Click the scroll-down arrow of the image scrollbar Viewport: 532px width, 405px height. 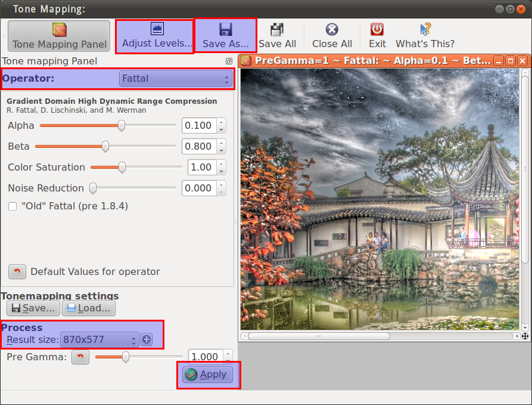point(525,328)
